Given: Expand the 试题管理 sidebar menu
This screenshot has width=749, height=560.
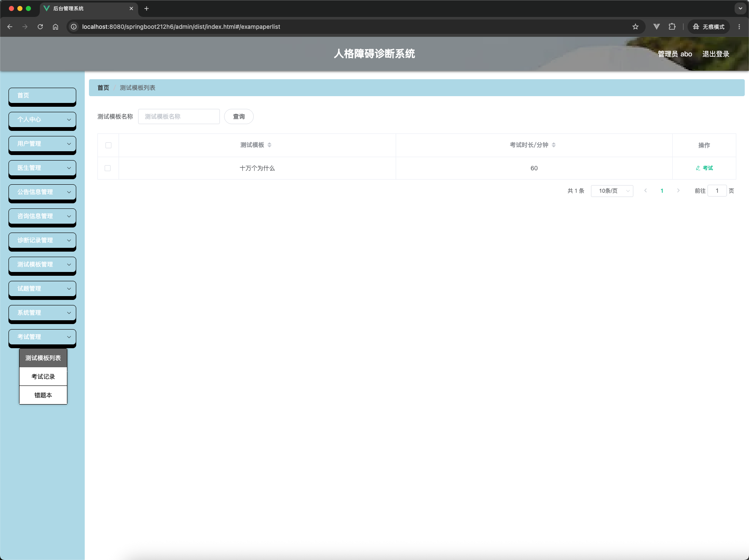Looking at the screenshot, I should point(42,288).
